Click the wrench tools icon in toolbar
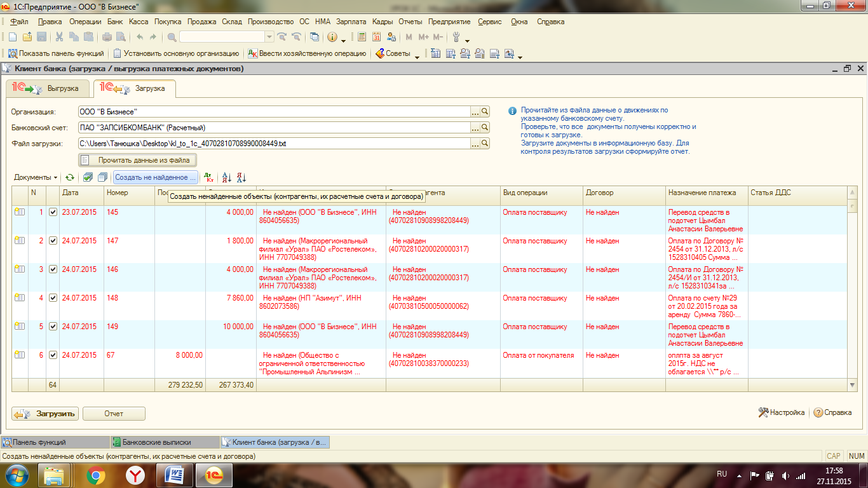 point(456,37)
